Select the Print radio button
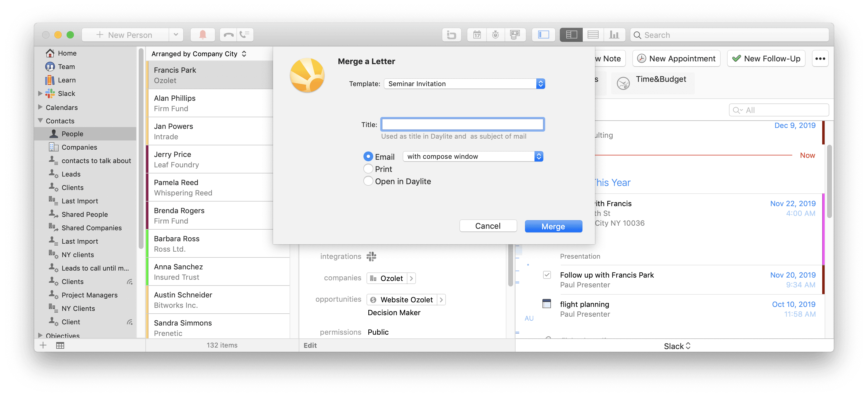The height and width of the screenshot is (397, 868). click(368, 169)
